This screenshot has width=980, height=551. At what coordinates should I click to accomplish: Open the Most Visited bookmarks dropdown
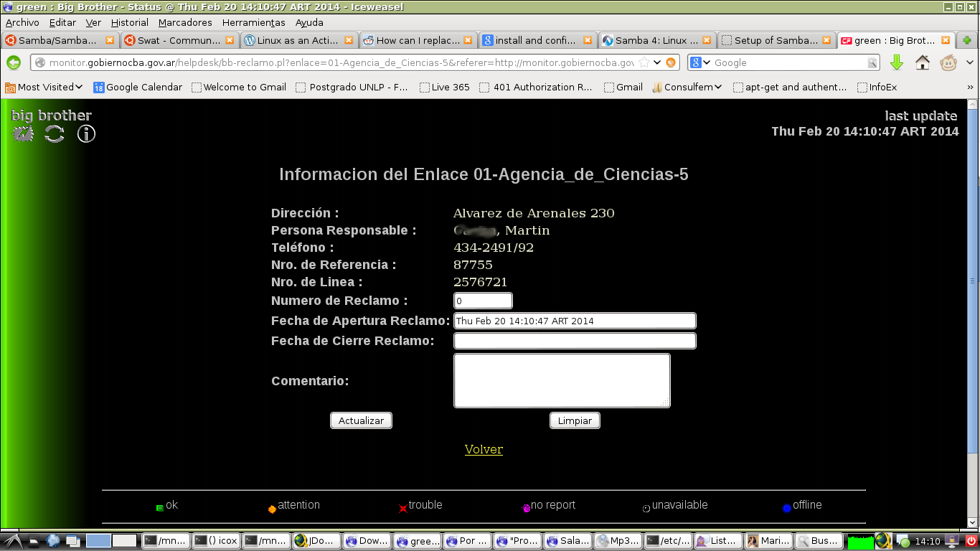(x=44, y=88)
